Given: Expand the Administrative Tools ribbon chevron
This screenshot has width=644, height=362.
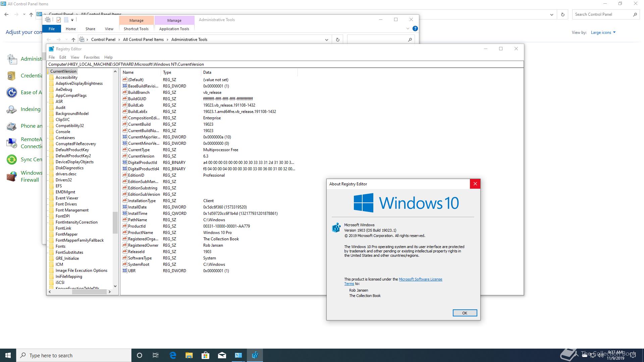Looking at the screenshot, I should pyautogui.click(x=408, y=29).
